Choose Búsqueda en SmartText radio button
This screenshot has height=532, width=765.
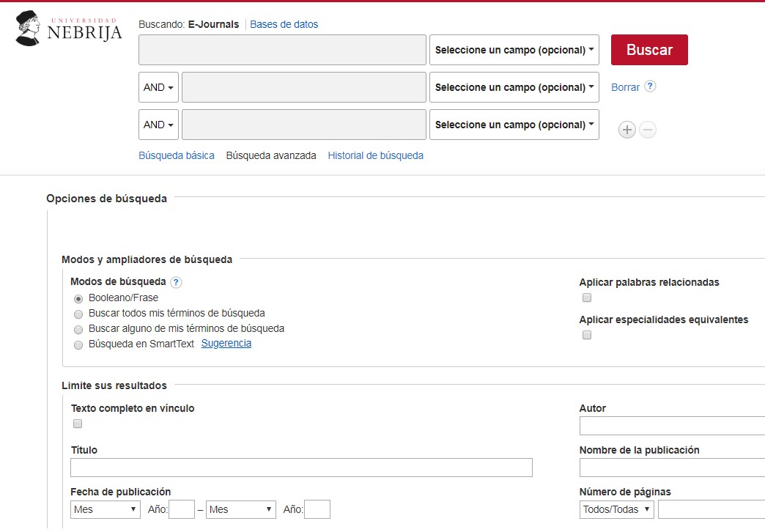(78, 344)
